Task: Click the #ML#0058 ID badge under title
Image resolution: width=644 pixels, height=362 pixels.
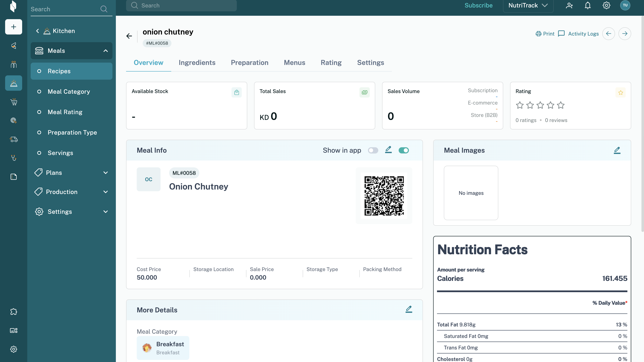Action: 157,43
